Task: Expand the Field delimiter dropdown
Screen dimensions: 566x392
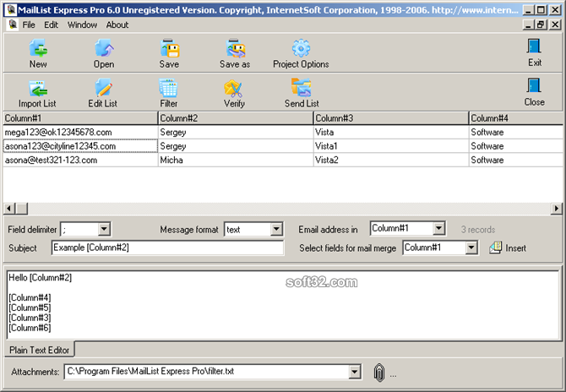Action: [x=104, y=229]
